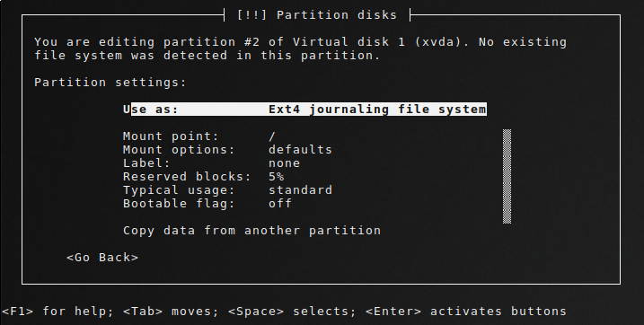
Task: Click the <F1> for help hint
Action: tap(57, 312)
